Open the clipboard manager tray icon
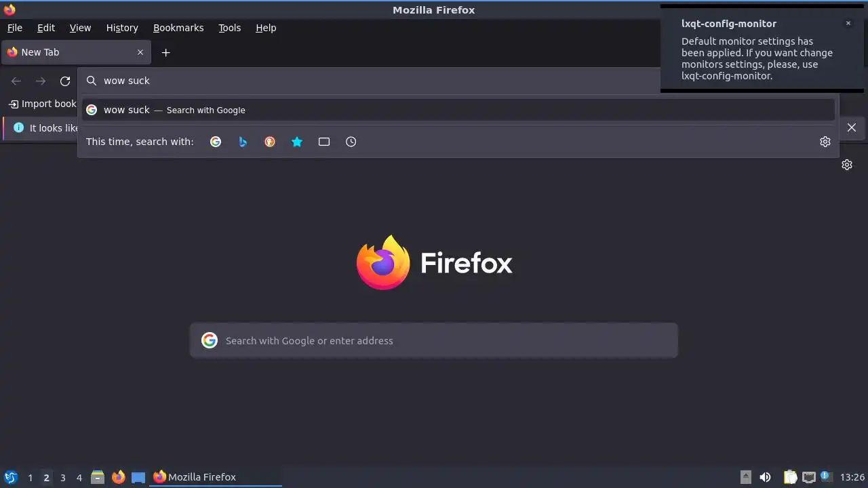The image size is (868, 488). [x=790, y=477]
